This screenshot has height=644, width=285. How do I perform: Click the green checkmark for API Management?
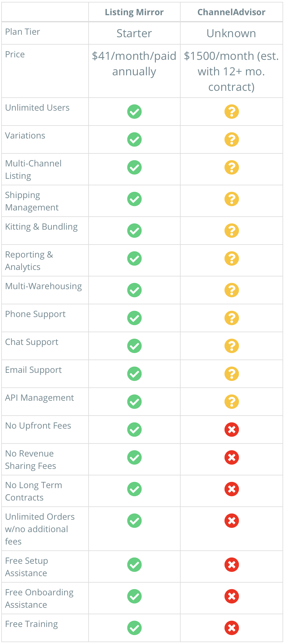[134, 402]
